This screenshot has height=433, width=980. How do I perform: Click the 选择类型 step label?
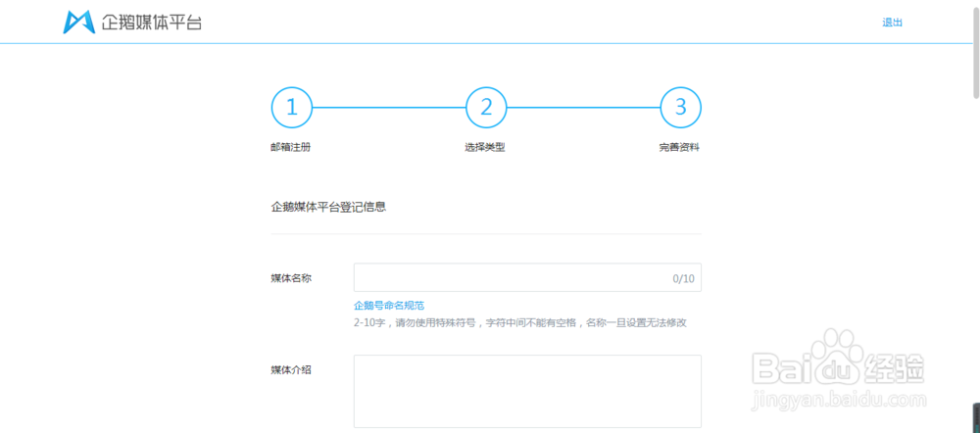point(484,148)
